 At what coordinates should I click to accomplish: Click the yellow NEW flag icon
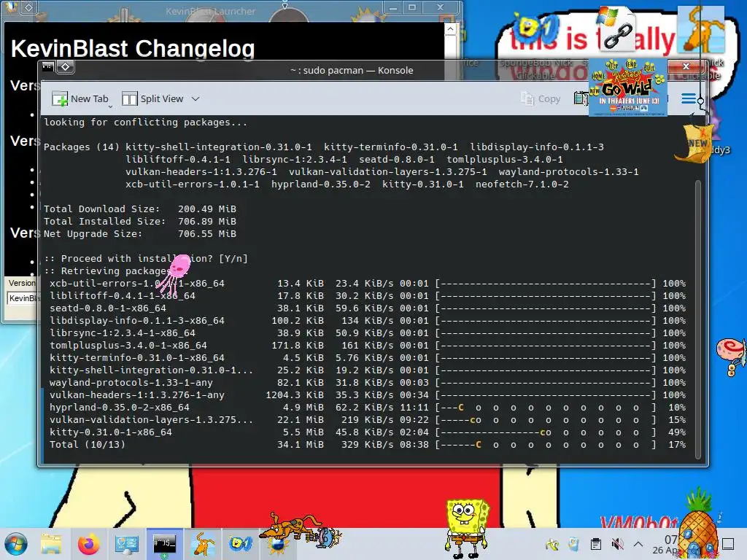pos(694,144)
